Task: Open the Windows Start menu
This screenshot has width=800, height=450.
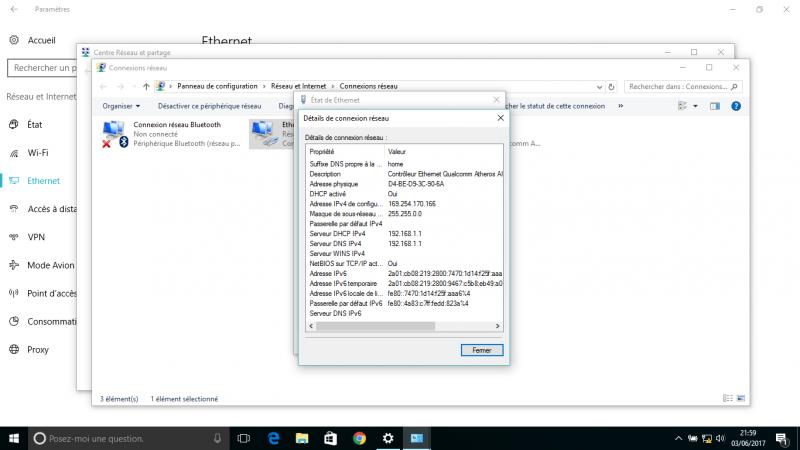Action: point(14,438)
